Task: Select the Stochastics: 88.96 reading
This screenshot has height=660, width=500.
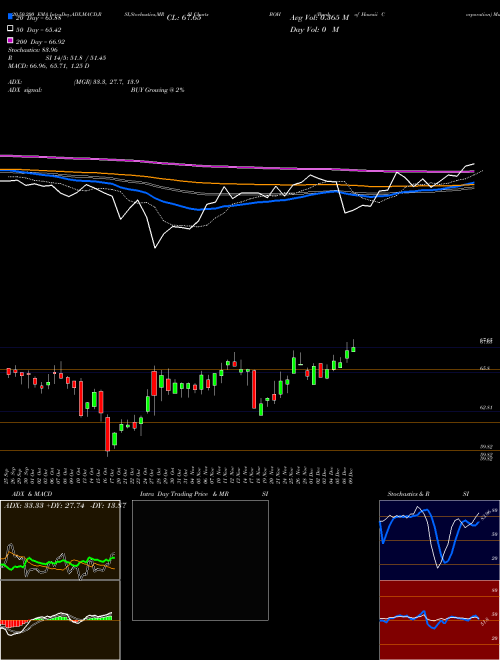Action: coord(32,50)
